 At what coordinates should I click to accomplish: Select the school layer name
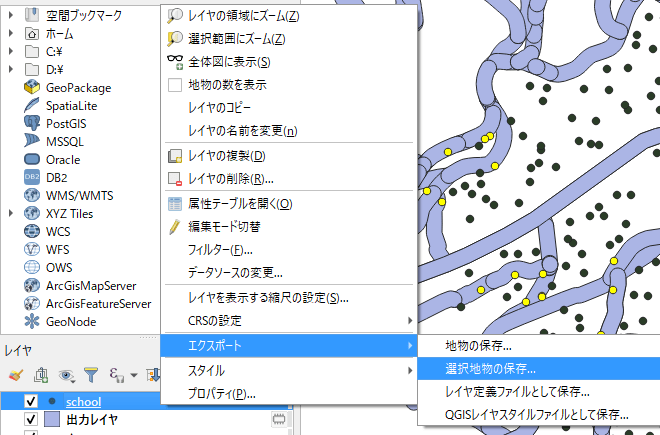tap(83, 402)
